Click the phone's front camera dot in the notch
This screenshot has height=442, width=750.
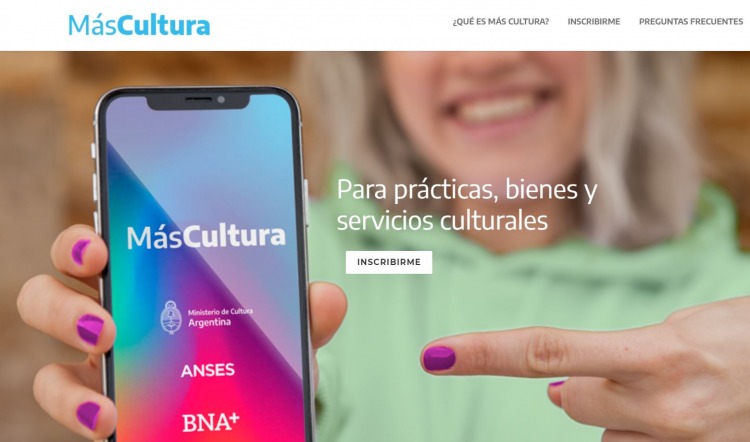coord(221,99)
